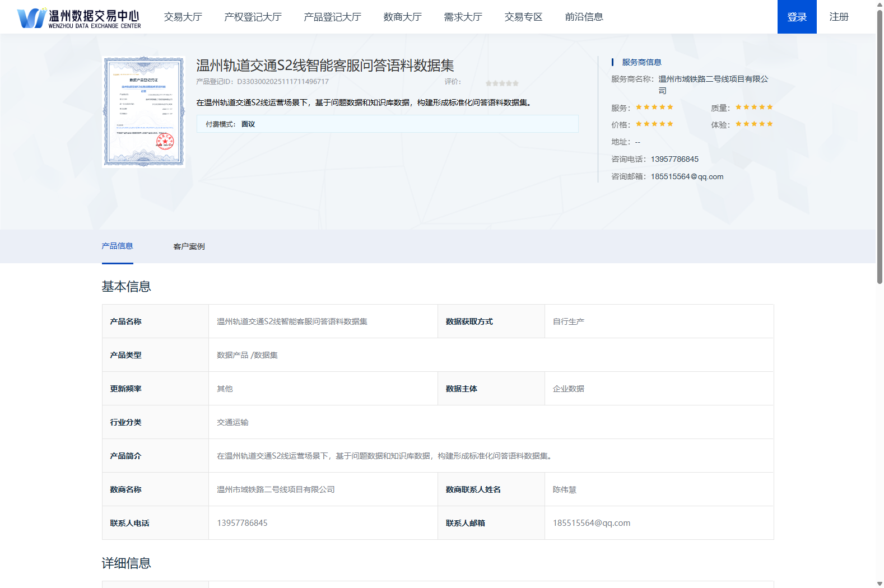Click the 体验 star rating
Image resolution: width=884 pixels, height=588 pixels.
click(754, 124)
